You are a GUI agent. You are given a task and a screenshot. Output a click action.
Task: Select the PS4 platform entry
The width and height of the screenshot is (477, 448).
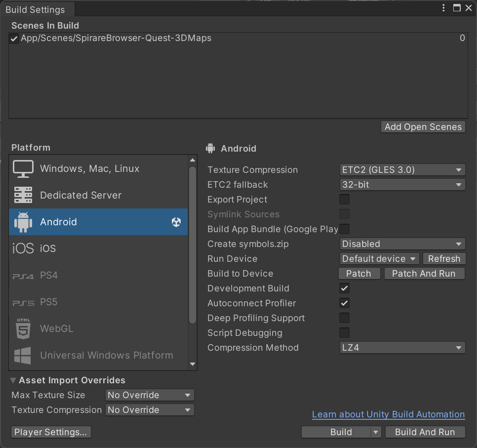98,275
